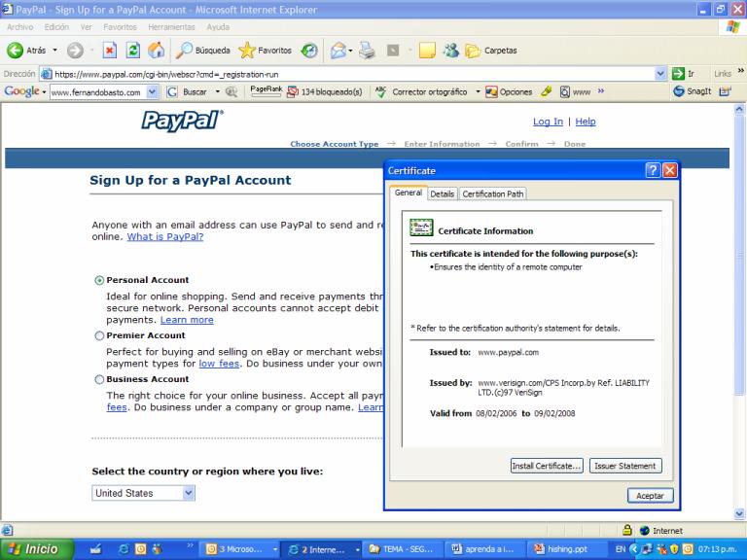Print the page with the printer icon
This screenshot has width=747, height=560.
[x=367, y=50]
